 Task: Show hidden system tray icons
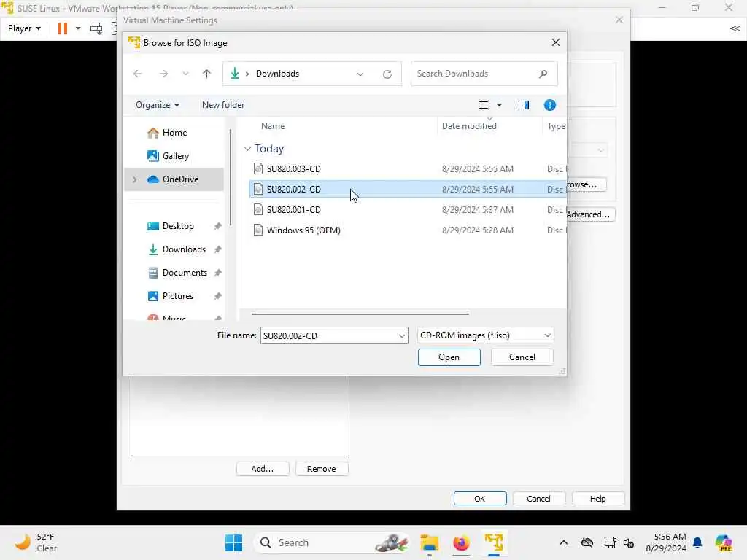click(x=564, y=542)
